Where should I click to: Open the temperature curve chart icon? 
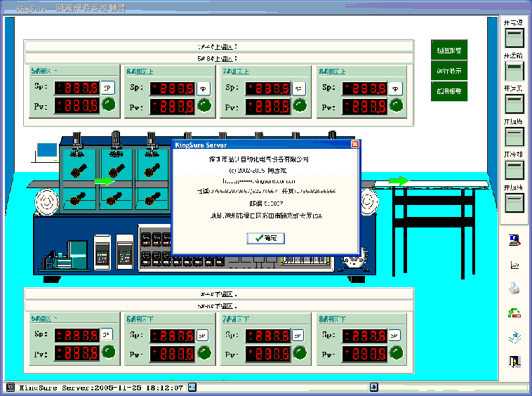pos(514,265)
